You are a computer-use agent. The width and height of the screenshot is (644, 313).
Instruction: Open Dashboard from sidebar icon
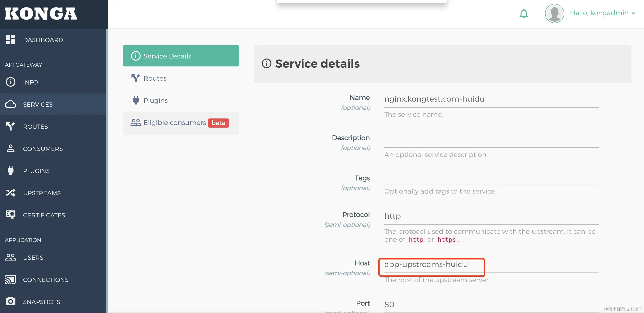[x=11, y=40]
